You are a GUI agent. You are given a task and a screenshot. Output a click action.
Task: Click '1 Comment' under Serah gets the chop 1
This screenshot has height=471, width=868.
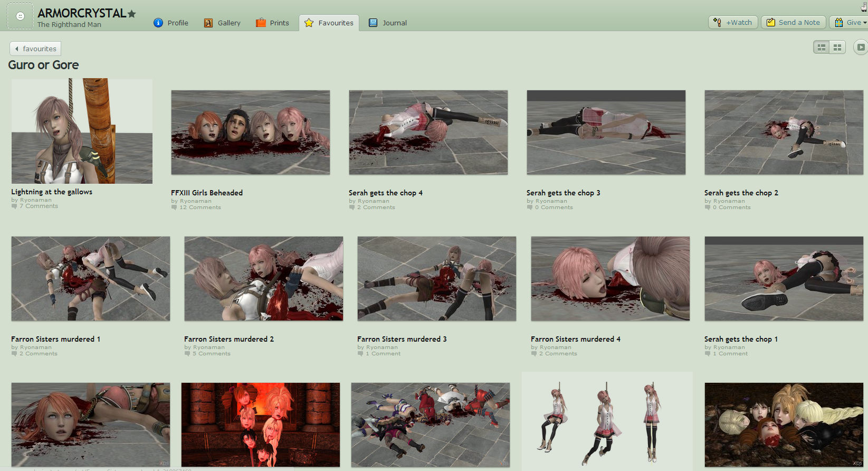[x=730, y=354]
